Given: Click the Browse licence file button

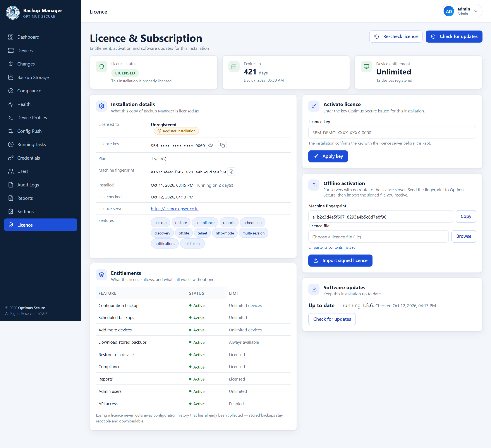Looking at the screenshot, I should coord(464,236).
